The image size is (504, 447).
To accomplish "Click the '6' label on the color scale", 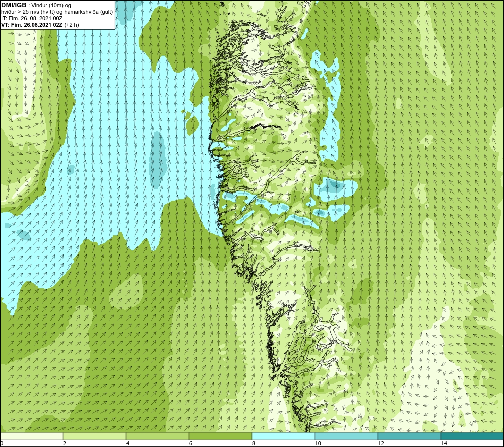I will coord(191,443).
